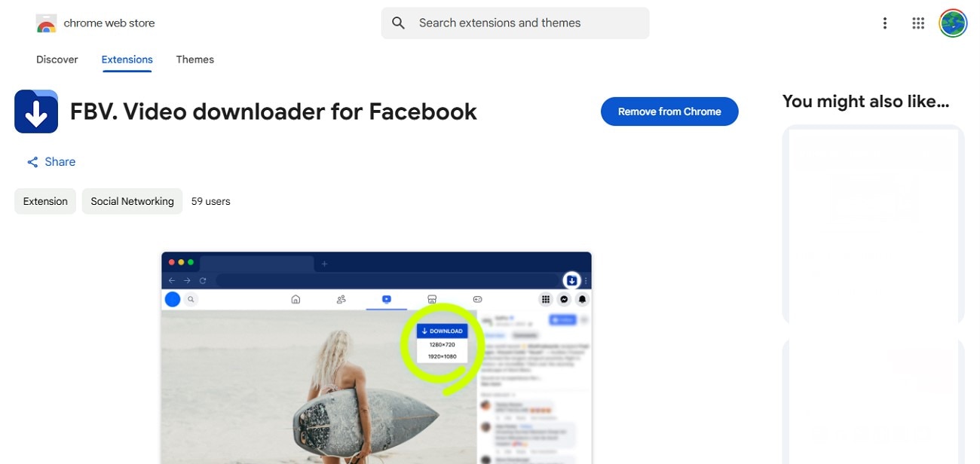Open the Themes tab
Screen dimensions: 980x464
pyautogui.click(x=195, y=60)
